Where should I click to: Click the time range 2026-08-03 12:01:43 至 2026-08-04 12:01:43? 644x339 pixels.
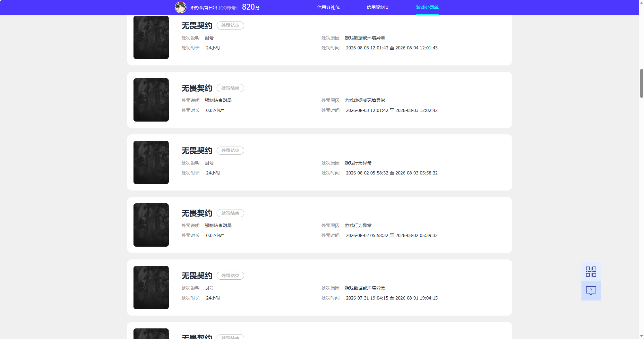pos(392,48)
